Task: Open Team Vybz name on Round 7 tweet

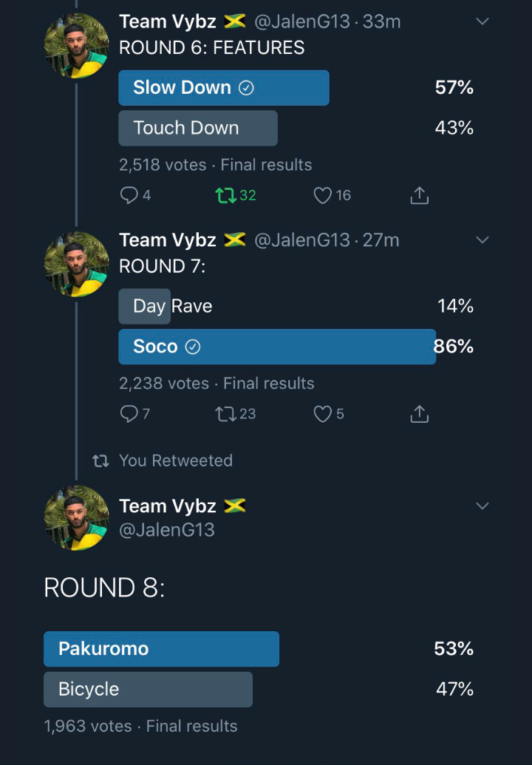Action: pos(168,240)
